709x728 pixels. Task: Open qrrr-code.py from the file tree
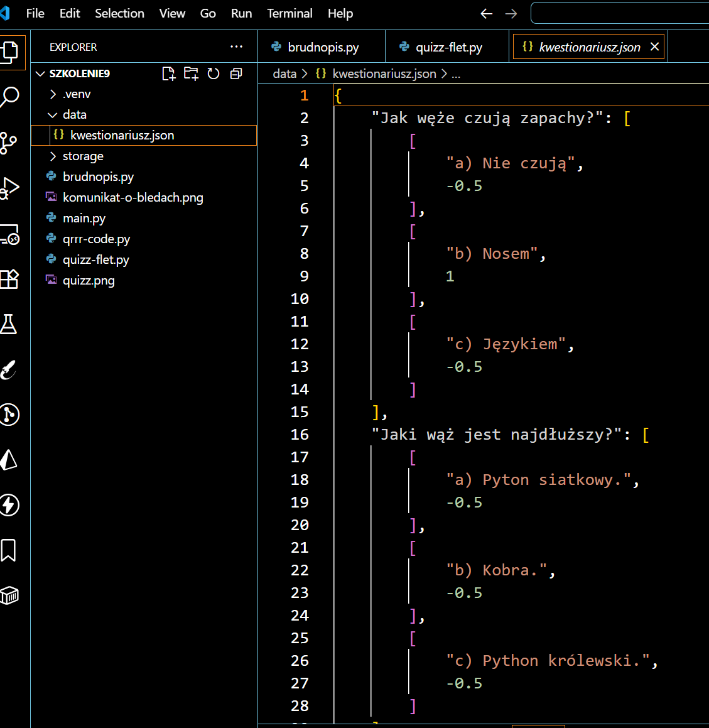pyautogui.click(x=144, y=239)
